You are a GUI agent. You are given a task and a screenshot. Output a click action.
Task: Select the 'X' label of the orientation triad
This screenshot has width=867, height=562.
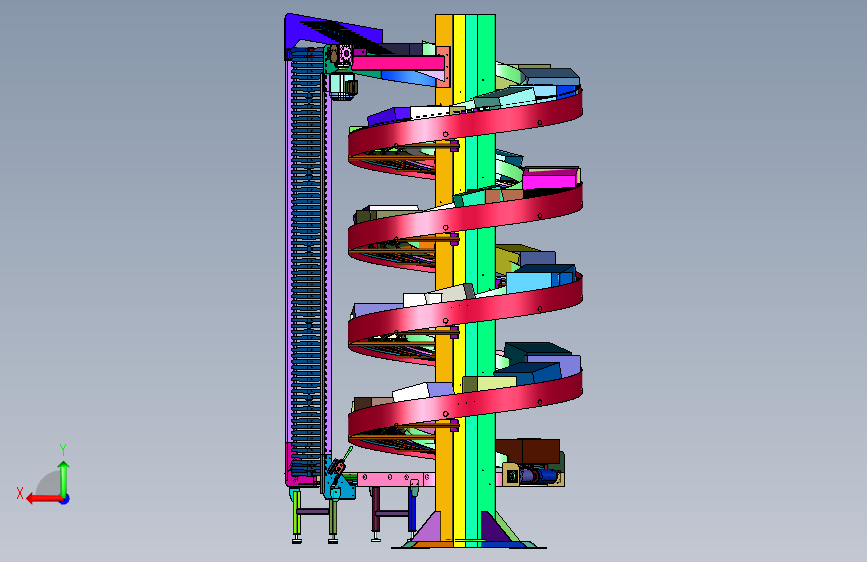pos(20,493)
